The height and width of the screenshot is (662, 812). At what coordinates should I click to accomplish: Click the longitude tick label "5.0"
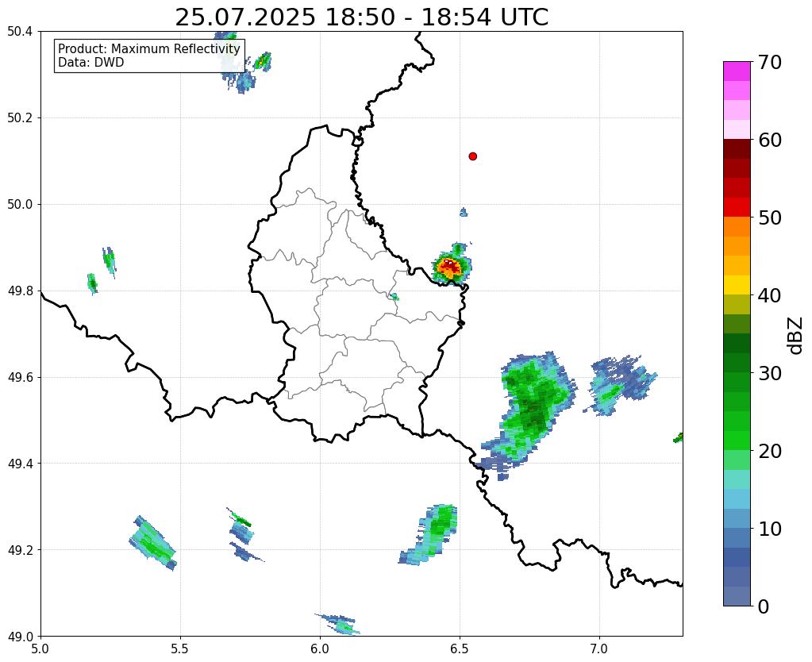(x=40, y=649)
